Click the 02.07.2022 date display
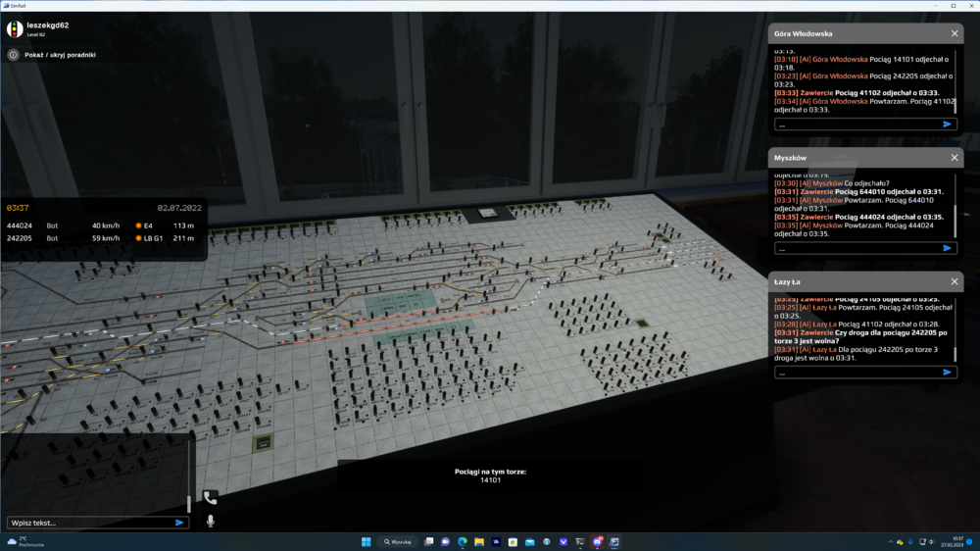Viewport: 980px width, 551px height. pos(178,208)
